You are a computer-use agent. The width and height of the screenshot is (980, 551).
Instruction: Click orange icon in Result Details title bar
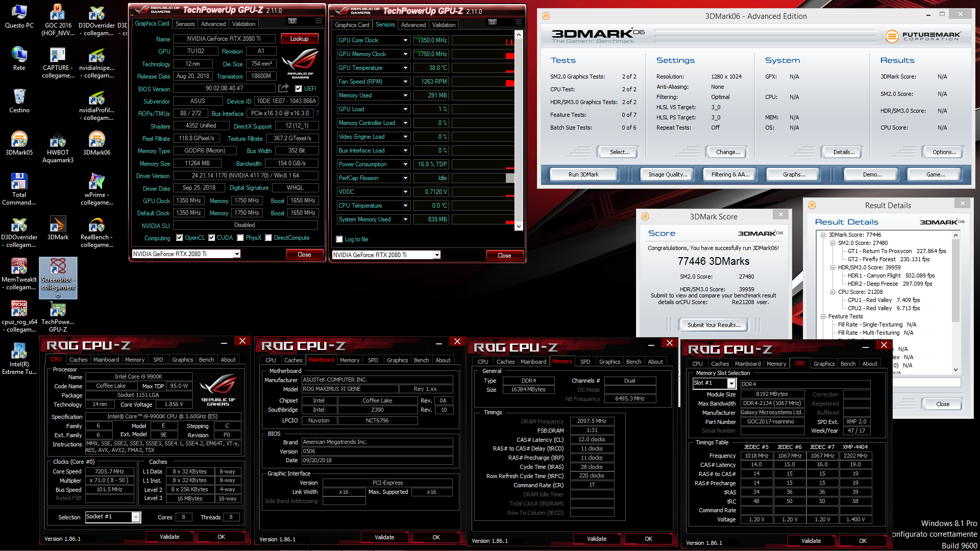pos(812,205)
